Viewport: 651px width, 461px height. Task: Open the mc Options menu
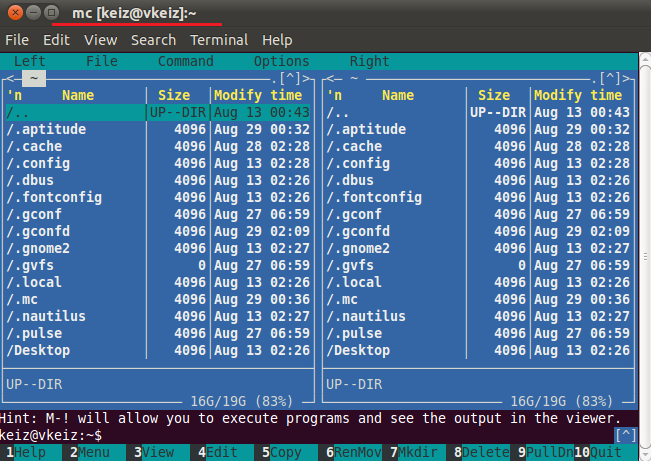[x=281, y=61]
